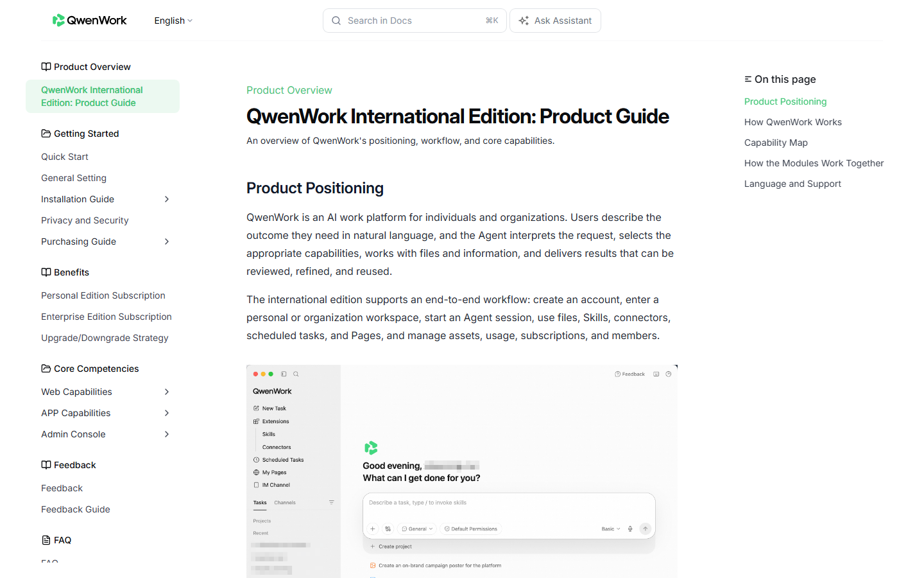Click the Feedback icon in screenshot header

coord(617,374)
